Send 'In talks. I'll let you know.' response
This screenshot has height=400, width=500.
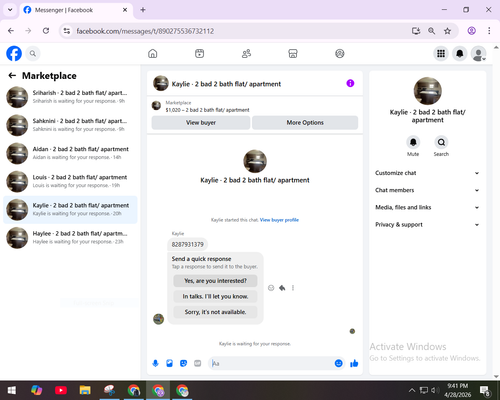point(215,296)
